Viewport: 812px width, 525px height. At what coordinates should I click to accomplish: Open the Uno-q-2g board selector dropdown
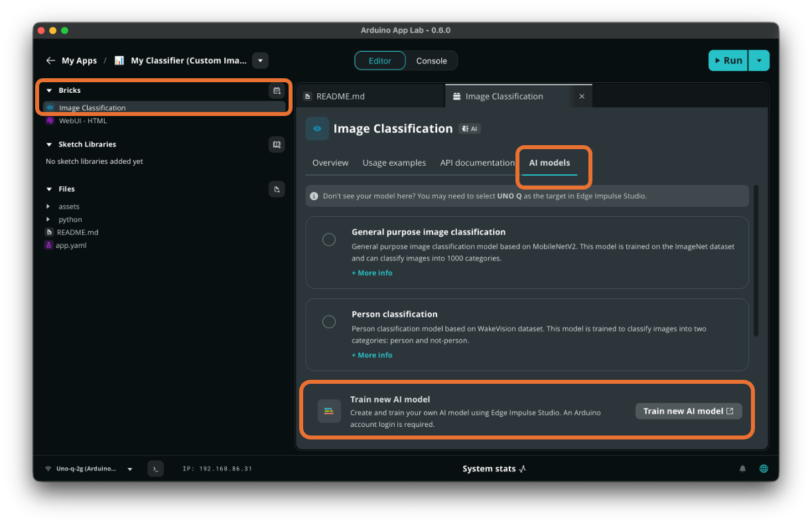pos(130,469)
